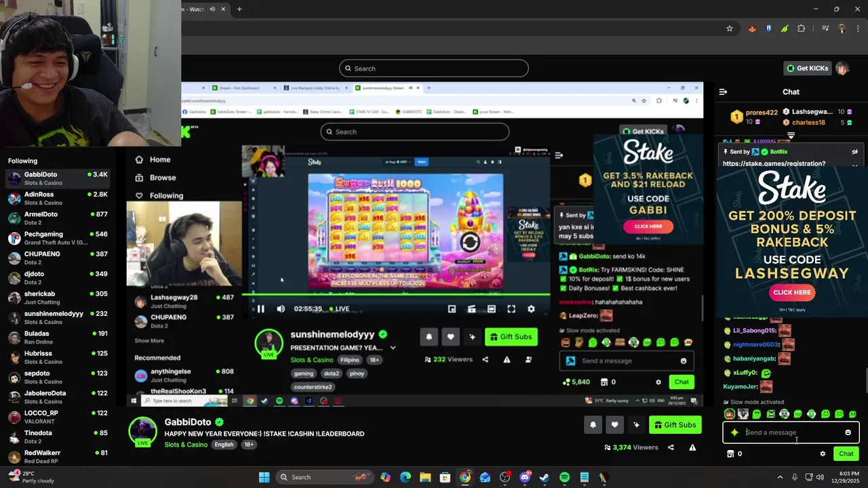Screen dimensions: 868x488
Task: Select chat user Lil_Sabong015
Action: click(754, 331)
